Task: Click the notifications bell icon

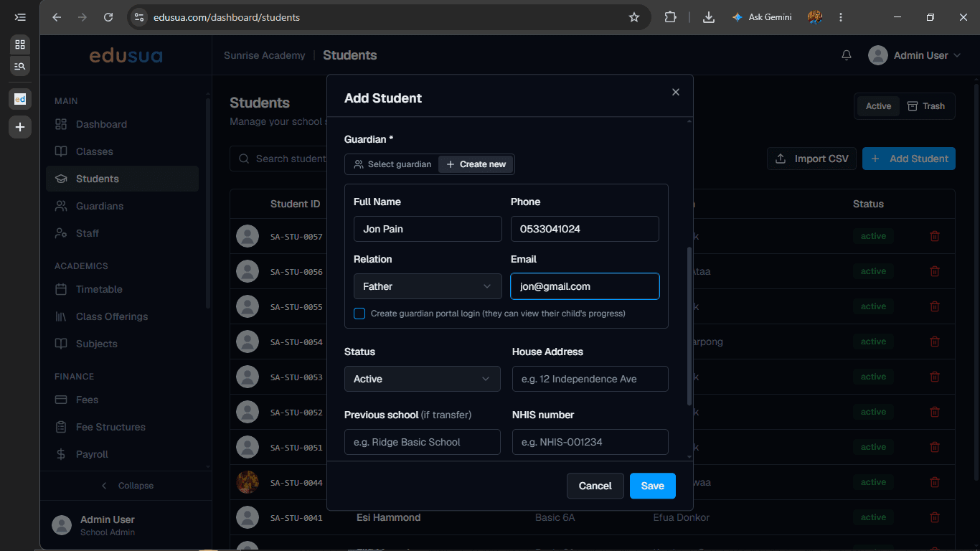Action: pos(847,55)
